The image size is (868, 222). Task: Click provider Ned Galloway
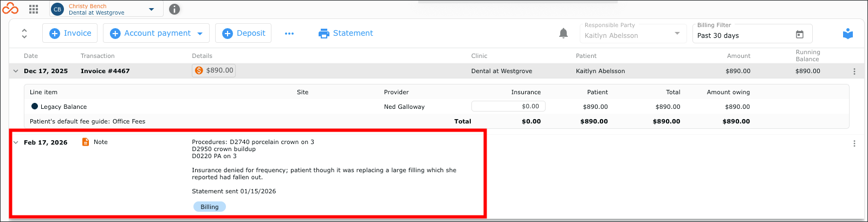point(404,107)
